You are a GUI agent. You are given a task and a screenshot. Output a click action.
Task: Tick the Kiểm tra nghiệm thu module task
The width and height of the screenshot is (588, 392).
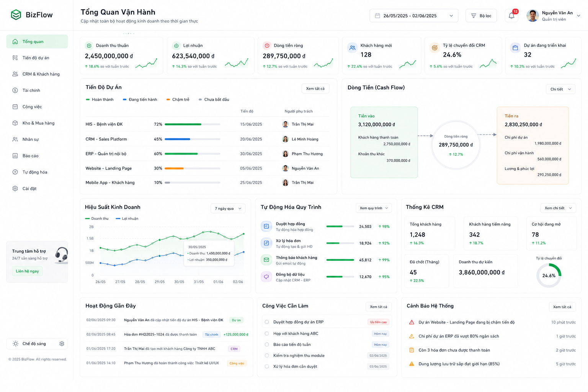coord(267,356)
